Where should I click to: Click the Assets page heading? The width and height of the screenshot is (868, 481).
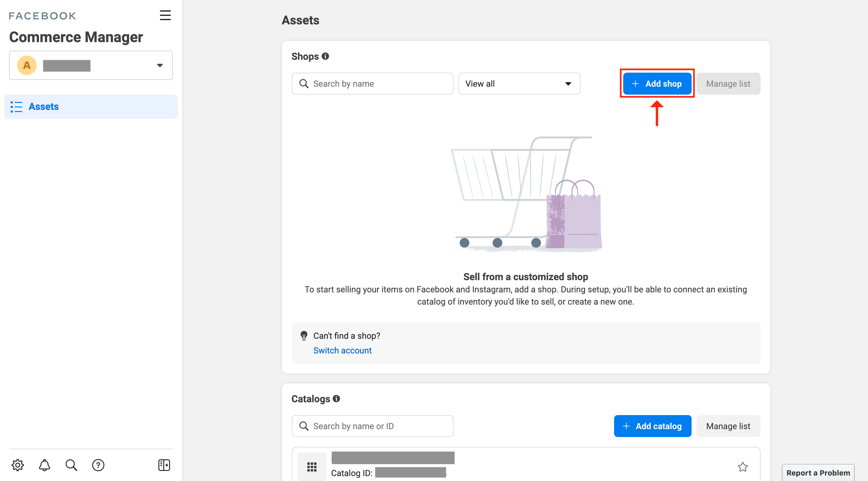[301, 20]
